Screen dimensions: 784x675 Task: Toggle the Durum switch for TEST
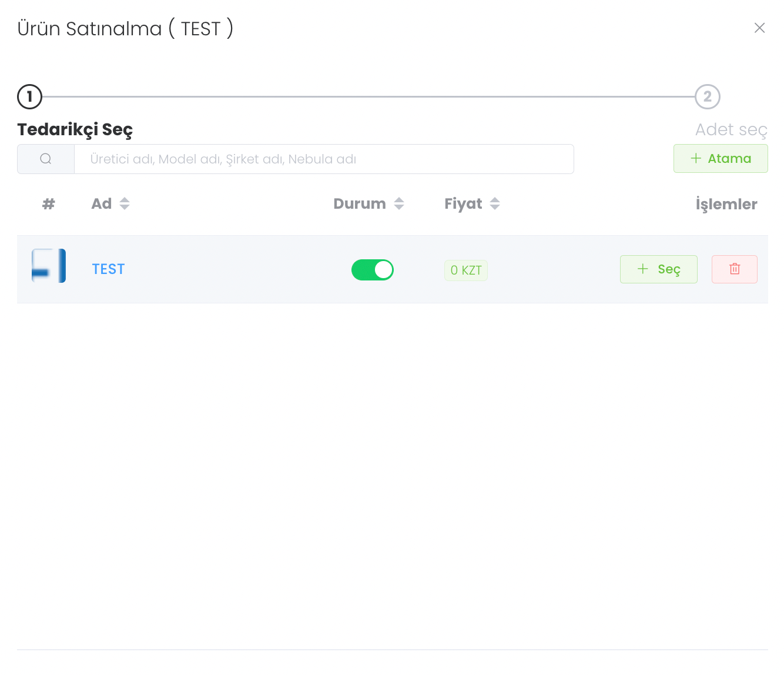[373, 270]
